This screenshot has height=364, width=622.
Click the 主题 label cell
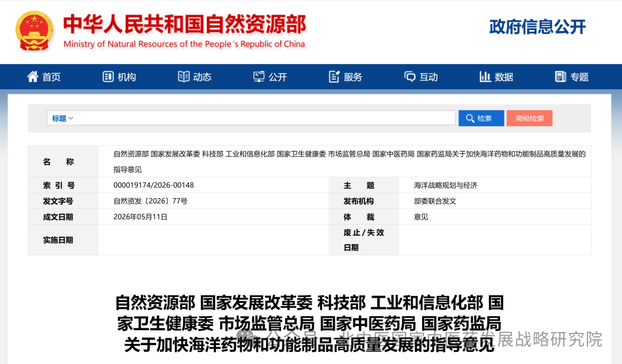(364, 185)
